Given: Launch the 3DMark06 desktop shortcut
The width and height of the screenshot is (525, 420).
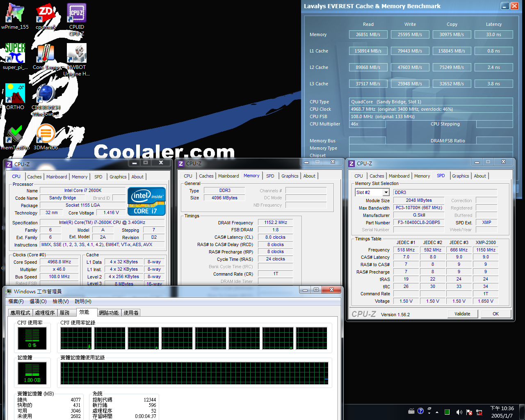Looking at the screenshot, I should tap(46, 137).
